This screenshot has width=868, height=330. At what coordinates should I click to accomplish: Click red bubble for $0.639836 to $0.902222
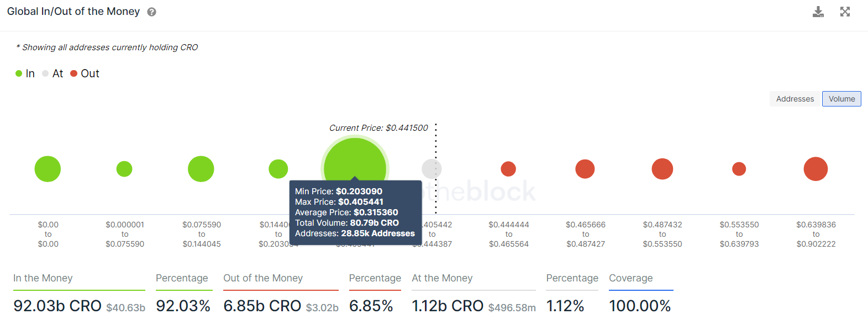coord(816,169)
